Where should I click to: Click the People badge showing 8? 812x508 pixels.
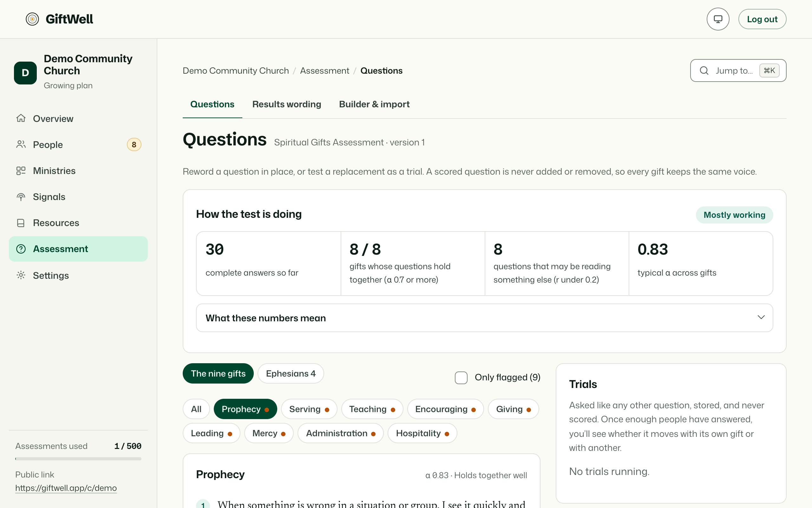pos(134,145)
